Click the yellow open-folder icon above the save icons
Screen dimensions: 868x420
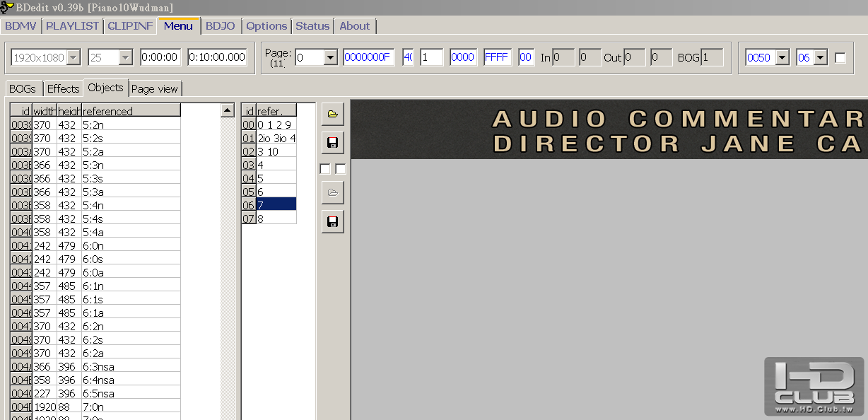click(333, 114)
